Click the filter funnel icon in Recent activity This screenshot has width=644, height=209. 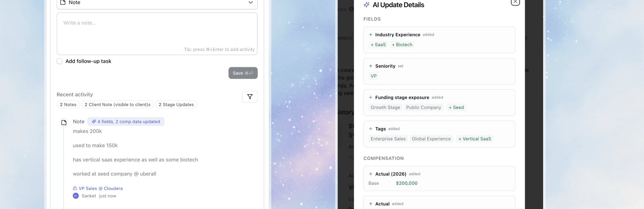click(x=250, y=96)
